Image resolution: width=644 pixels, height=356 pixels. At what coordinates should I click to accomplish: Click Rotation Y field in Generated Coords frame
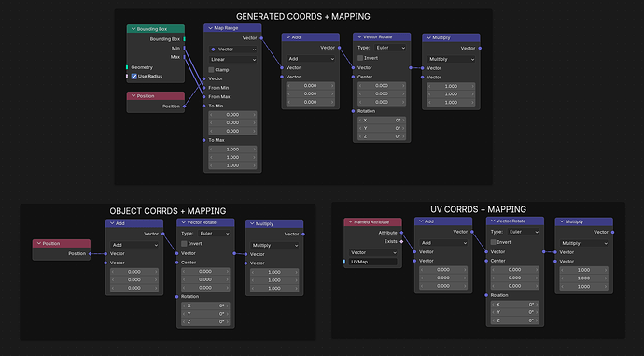coord(382,129)
